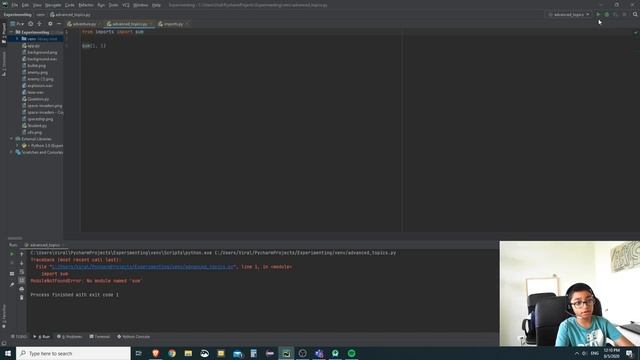Screen dimensions: 640x360
Task: Switch to the adventure.py editor tab
Action: [x=84, y=24]
